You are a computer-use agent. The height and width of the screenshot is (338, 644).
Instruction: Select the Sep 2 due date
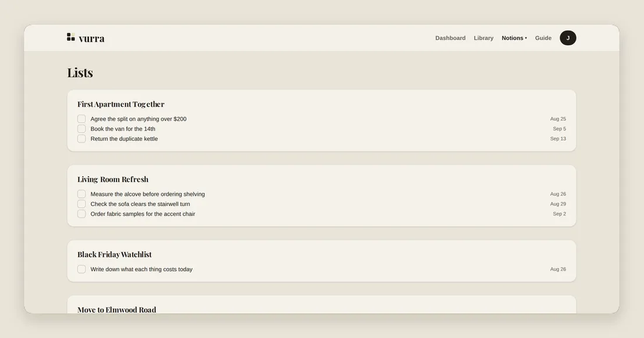tap(559, 213)
